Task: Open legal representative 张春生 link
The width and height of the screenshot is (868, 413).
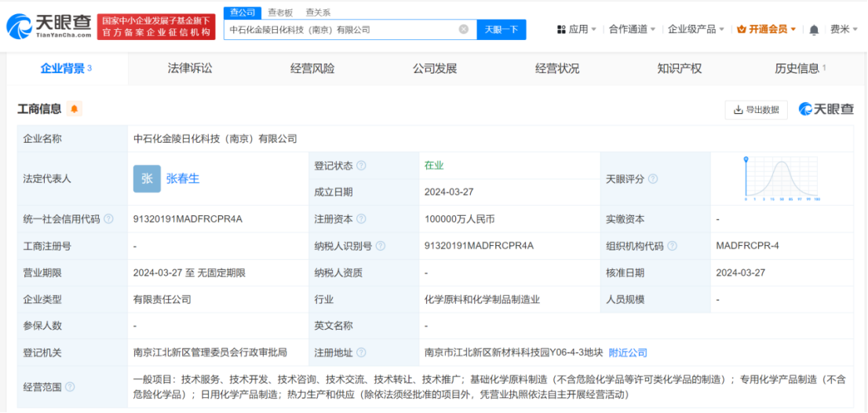Action: (x=182, y=178)
